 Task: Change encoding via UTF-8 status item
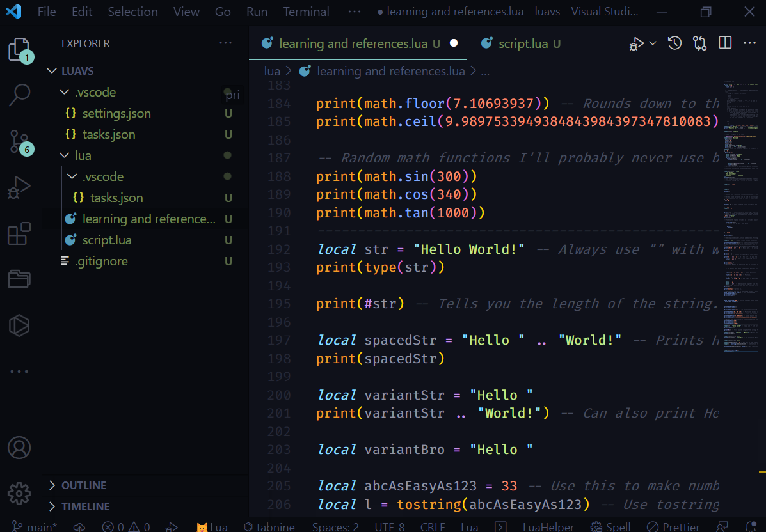click(389, 527)
